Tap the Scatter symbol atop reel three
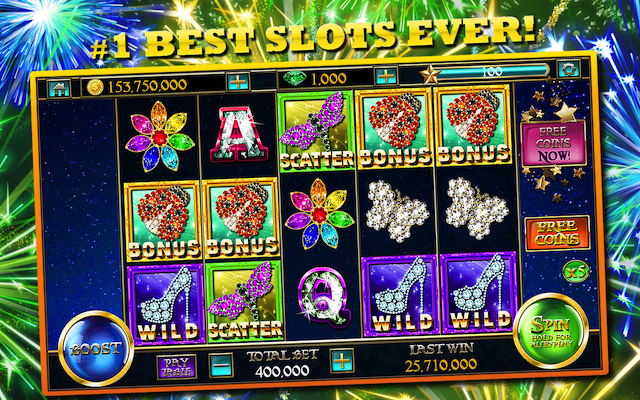 point(316,131)
